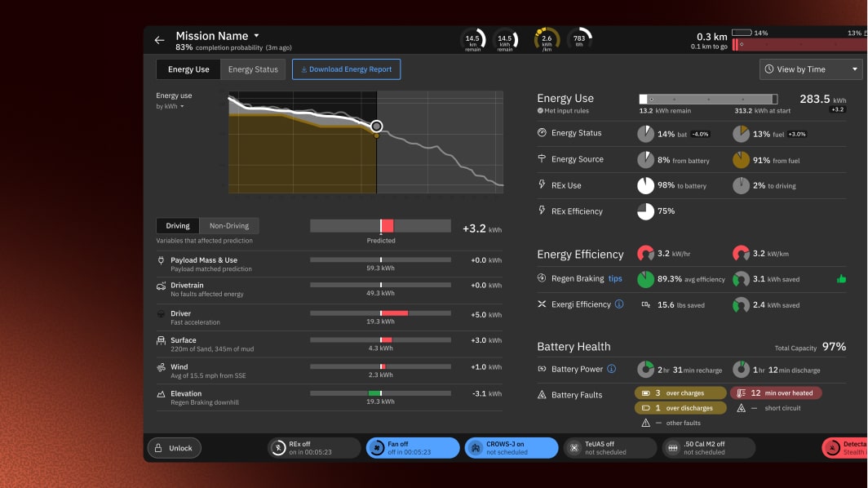Toggle the Detectable Stealth control
868x488 pixels.
click(844, 448)
